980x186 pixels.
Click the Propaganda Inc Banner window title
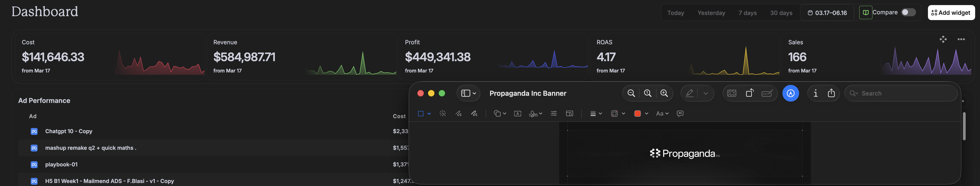click(528, 93)
